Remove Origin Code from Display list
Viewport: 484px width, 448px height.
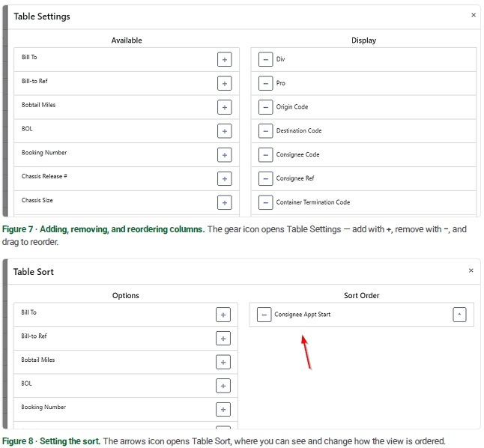pyautogui.click(x=265, y=107)
